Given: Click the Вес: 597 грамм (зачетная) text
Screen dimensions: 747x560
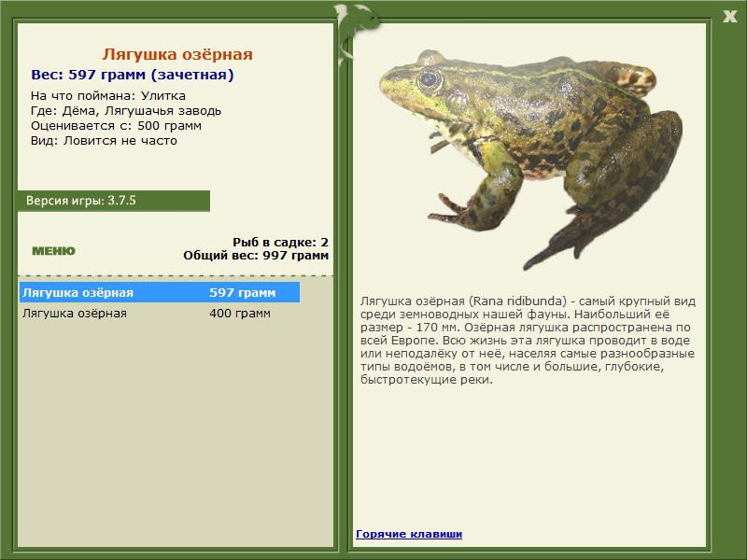Looking at the screenshot, I should [133, 75].
